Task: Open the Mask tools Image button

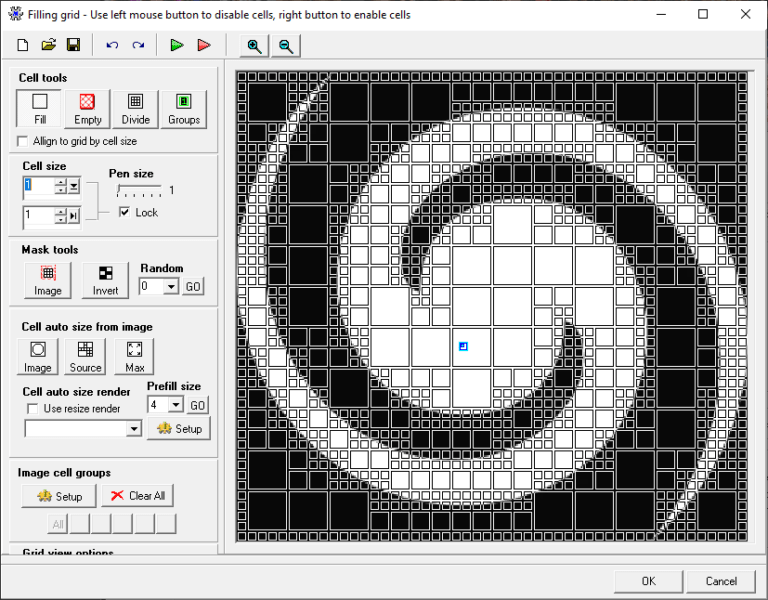Action: (48, 280)
